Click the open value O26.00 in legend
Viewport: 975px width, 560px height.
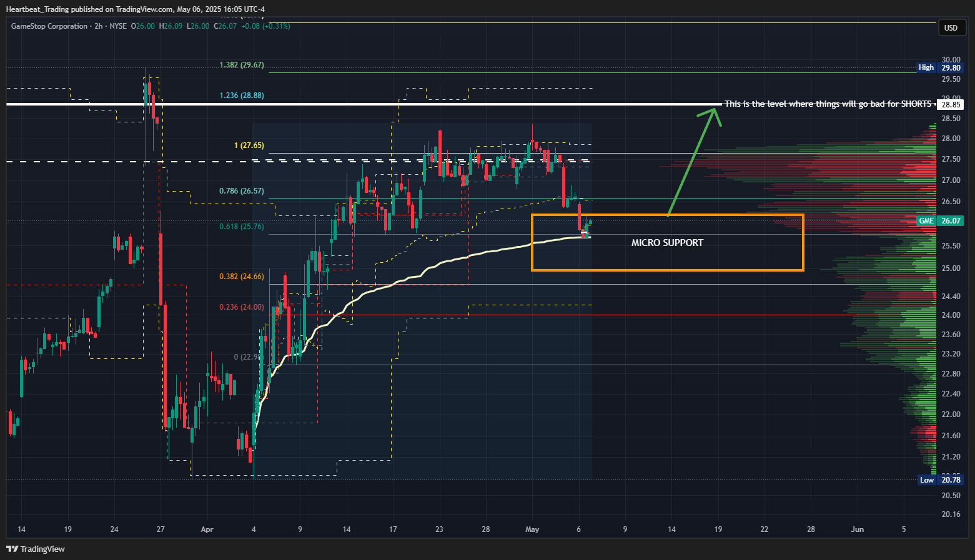coord(142,26)
